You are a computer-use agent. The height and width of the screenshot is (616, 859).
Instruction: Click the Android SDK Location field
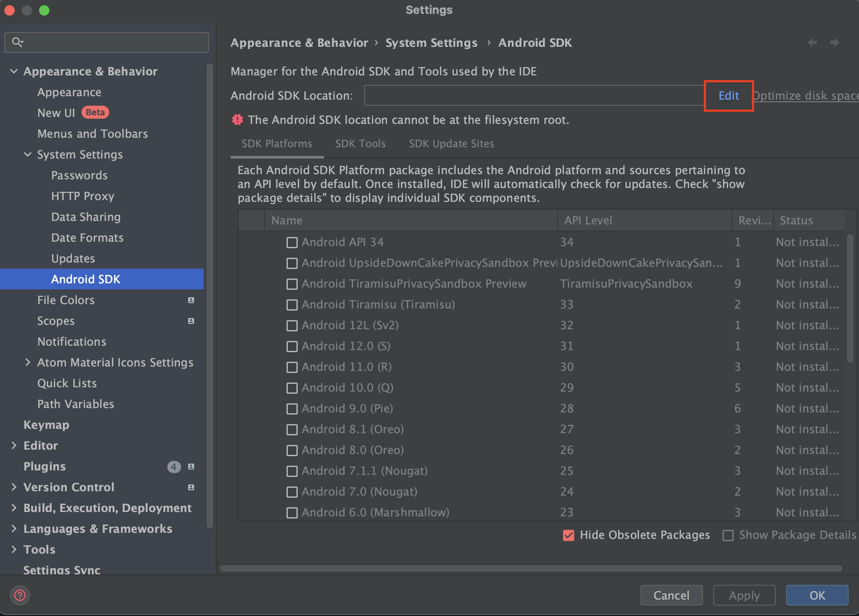tap(534, 96)
